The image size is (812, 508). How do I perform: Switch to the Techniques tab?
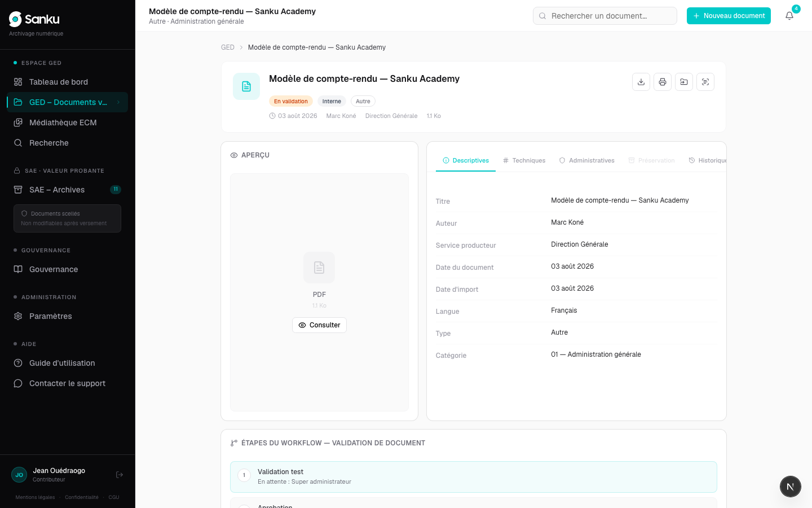click(x=524, y=160)
